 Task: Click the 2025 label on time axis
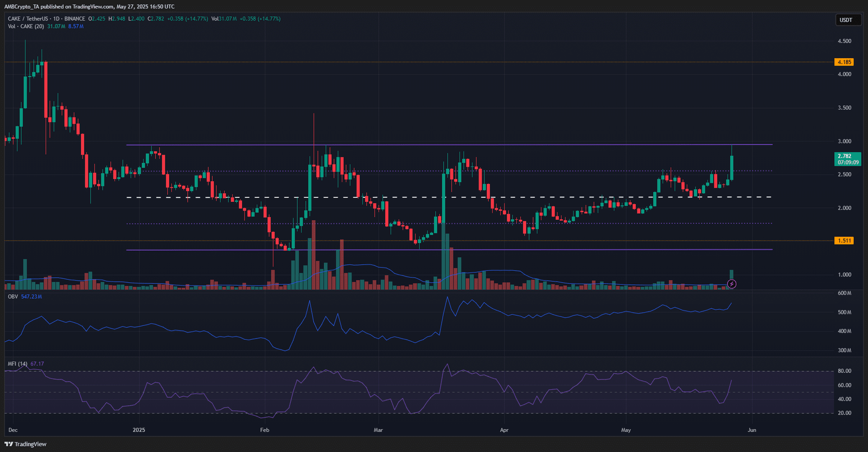(x=139, y=430)
